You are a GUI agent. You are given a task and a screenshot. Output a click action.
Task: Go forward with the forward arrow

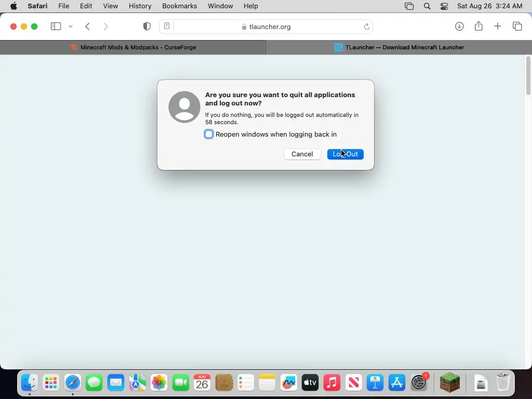click(x=106, y=26)
